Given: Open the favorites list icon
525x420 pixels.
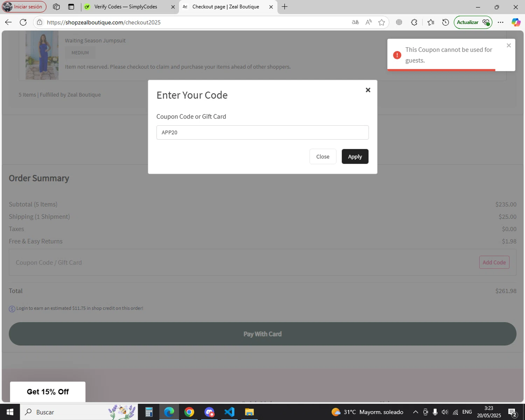Looking at the screenshot, I should [431, 22].
